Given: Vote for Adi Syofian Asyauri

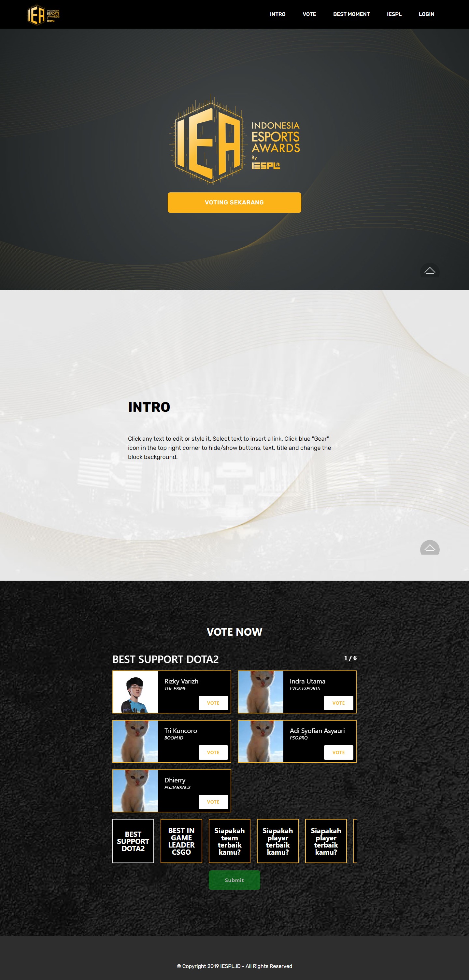Looking at the screenshot, I should click(x=338, y=752).
